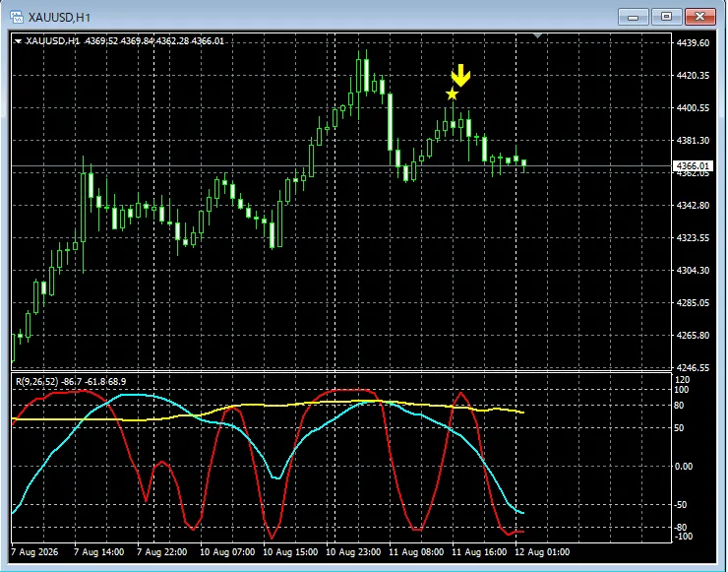Click price scale value 4265.80
The height and width of the screenshot is (572, 728).
pos(693,336)
